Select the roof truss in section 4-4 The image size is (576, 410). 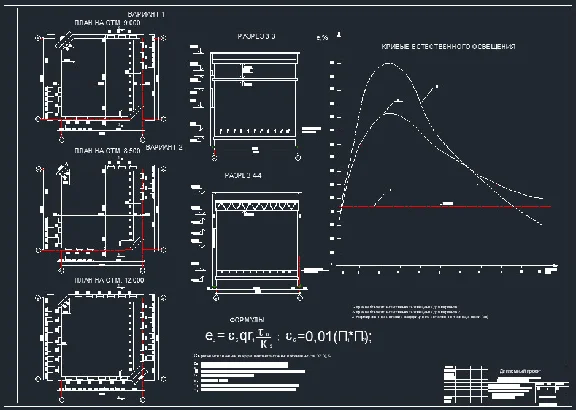[x=257, y=207]
